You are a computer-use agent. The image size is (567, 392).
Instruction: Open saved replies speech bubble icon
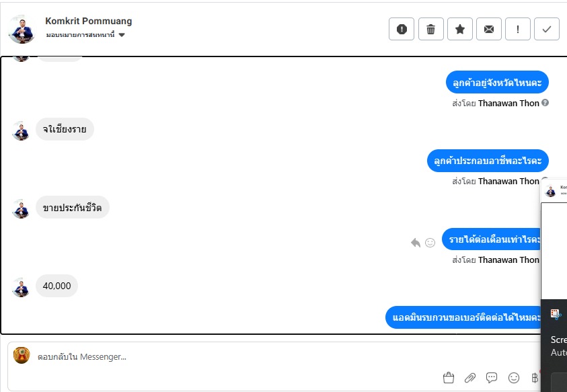[x=492, y=378]
